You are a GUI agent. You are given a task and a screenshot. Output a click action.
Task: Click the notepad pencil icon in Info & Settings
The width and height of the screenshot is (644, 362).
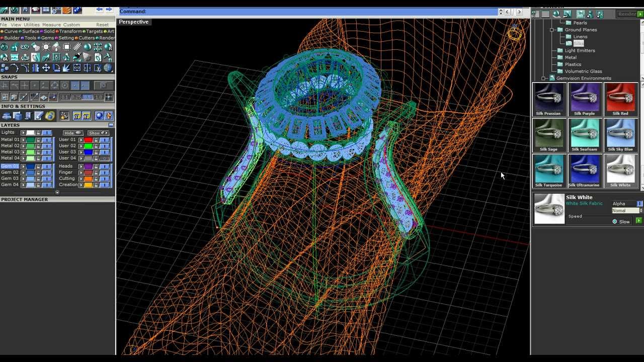click(x=39, y=116)
